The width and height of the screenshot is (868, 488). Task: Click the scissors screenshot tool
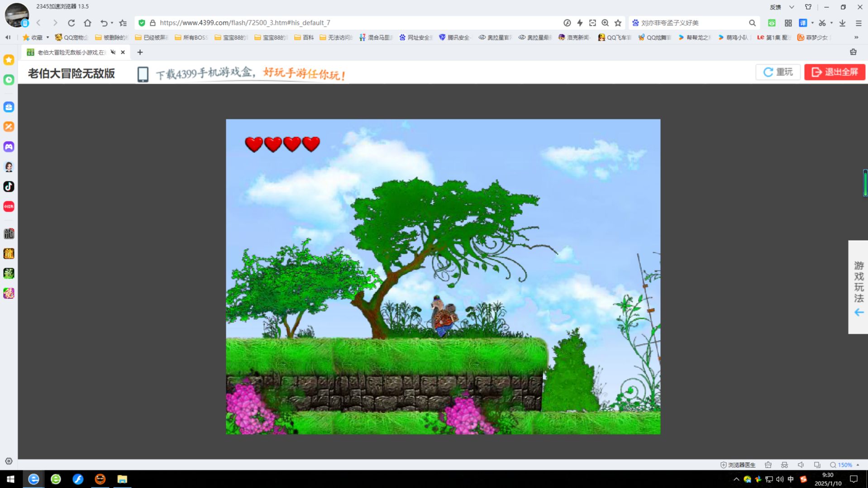[822, 23]
